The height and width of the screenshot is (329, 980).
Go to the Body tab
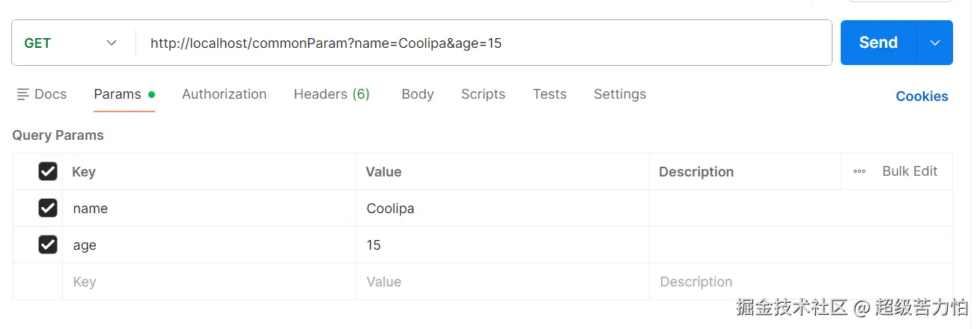(x=417, y=94)
